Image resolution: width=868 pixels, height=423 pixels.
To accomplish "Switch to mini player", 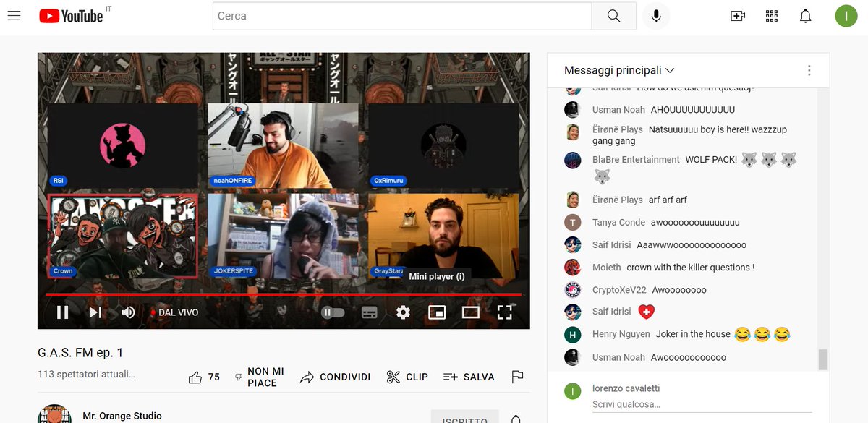I will click(437, 312).
